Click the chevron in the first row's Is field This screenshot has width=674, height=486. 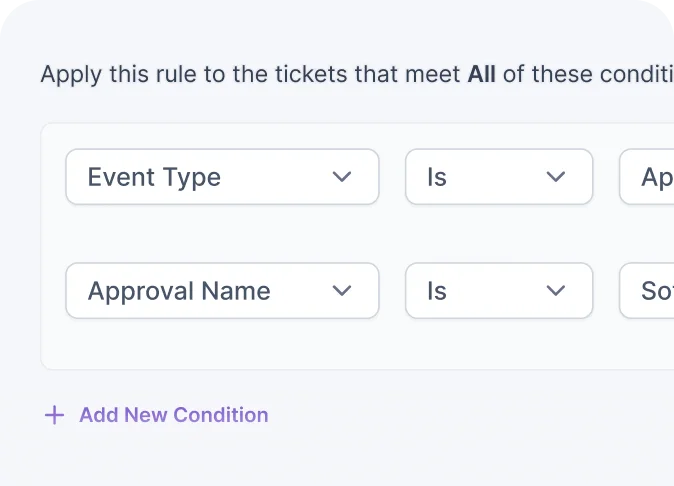(556, 177)
